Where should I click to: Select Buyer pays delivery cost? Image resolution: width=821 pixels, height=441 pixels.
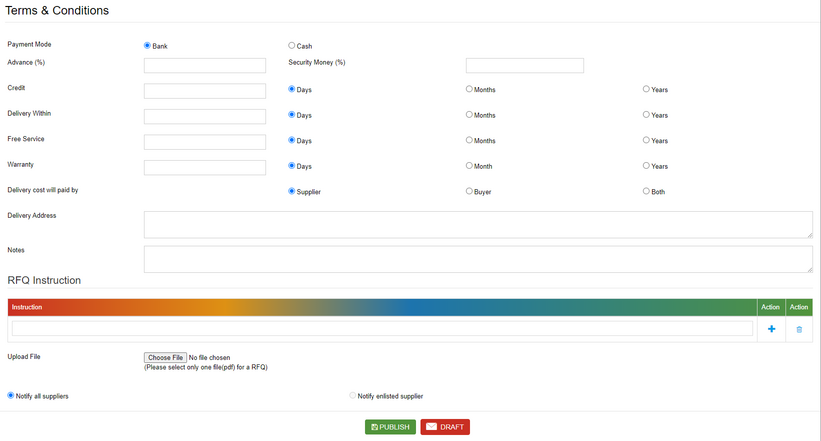[x=470, y=191]
